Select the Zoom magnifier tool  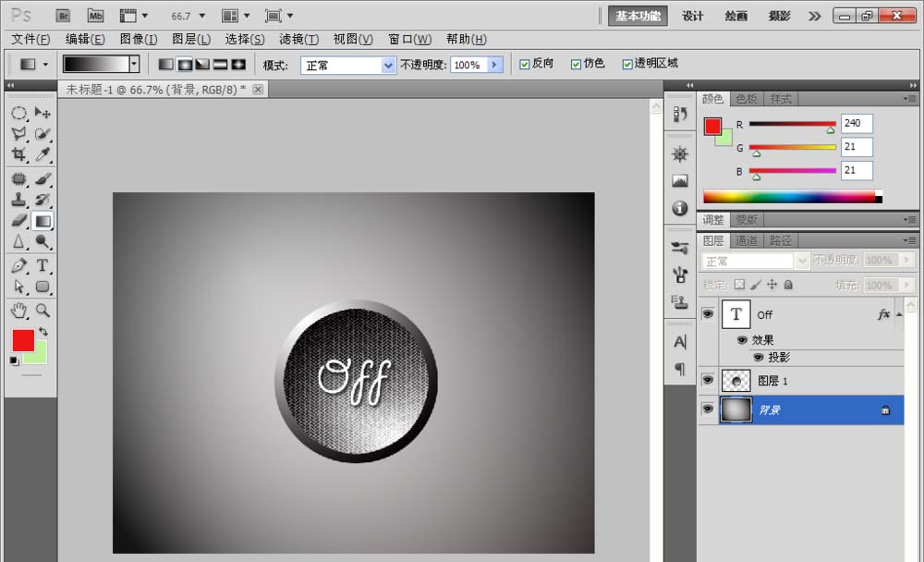[x=43, y=311]
